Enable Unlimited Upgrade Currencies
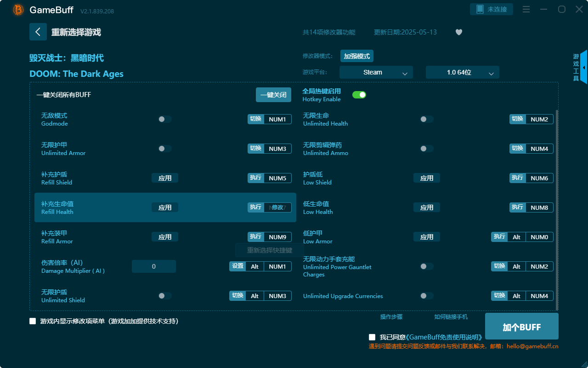Screen dimensions: 588x368 426,296
